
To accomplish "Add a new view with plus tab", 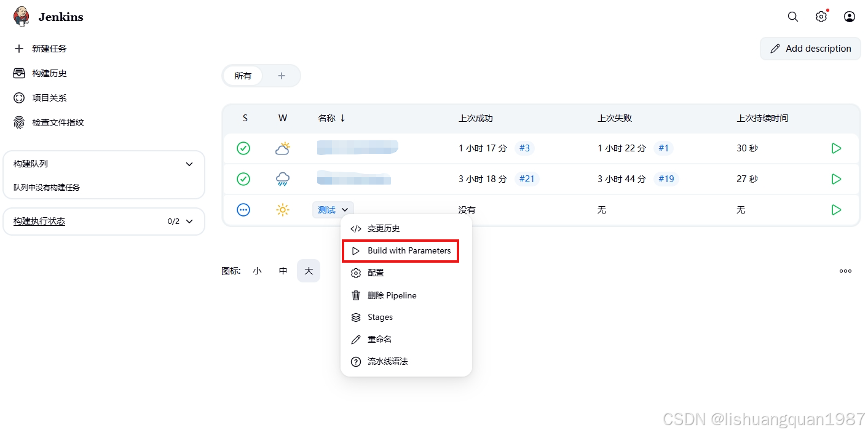I will tap(282, 76).
